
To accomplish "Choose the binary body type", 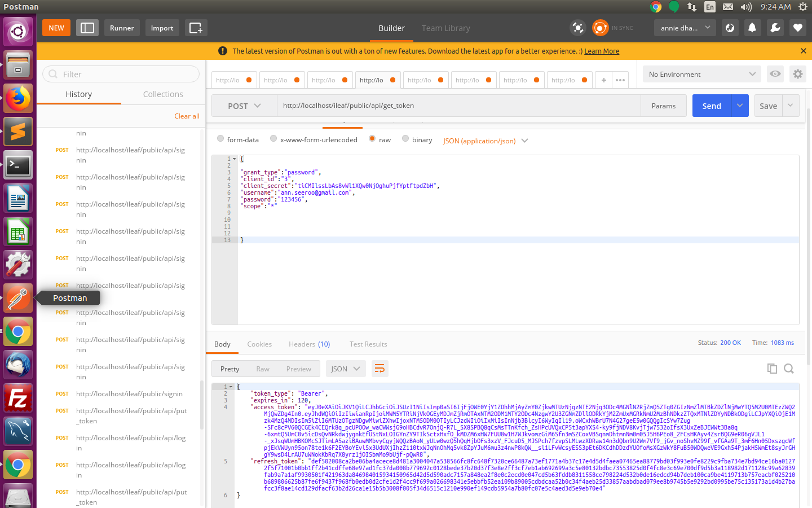I will pyautogui.click(x=405, y=139).
